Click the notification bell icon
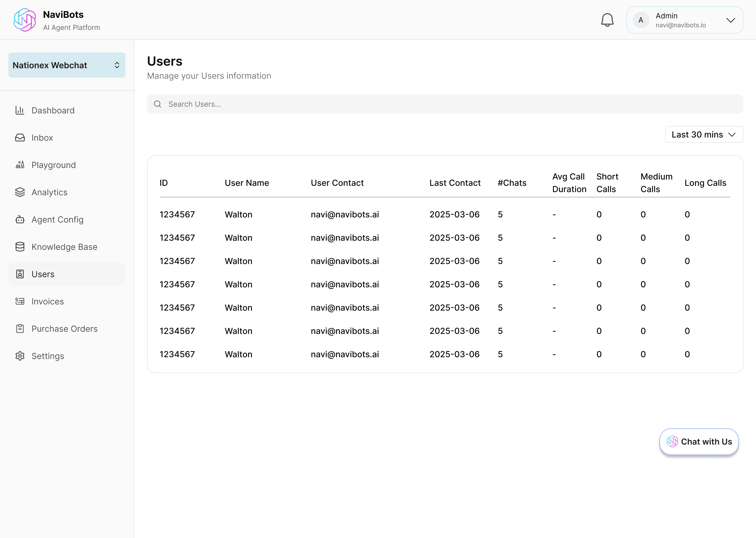756x538 pixels. (x=607, y=20)
